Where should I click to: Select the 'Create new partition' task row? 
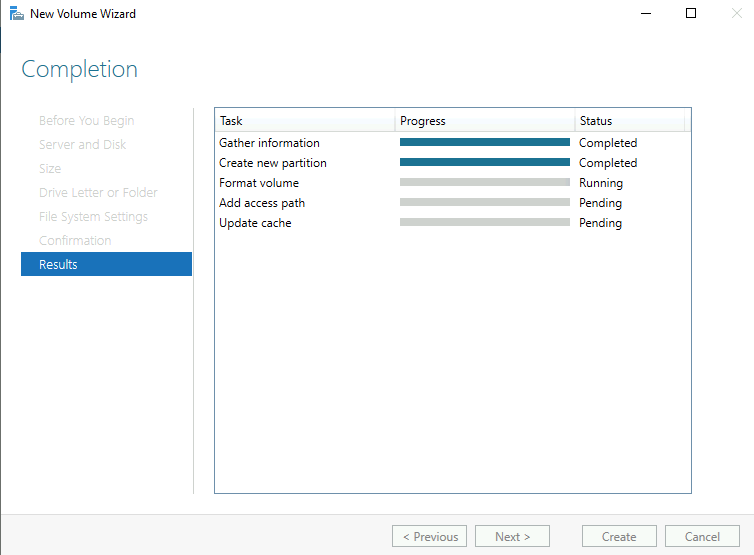click(453, 163)
